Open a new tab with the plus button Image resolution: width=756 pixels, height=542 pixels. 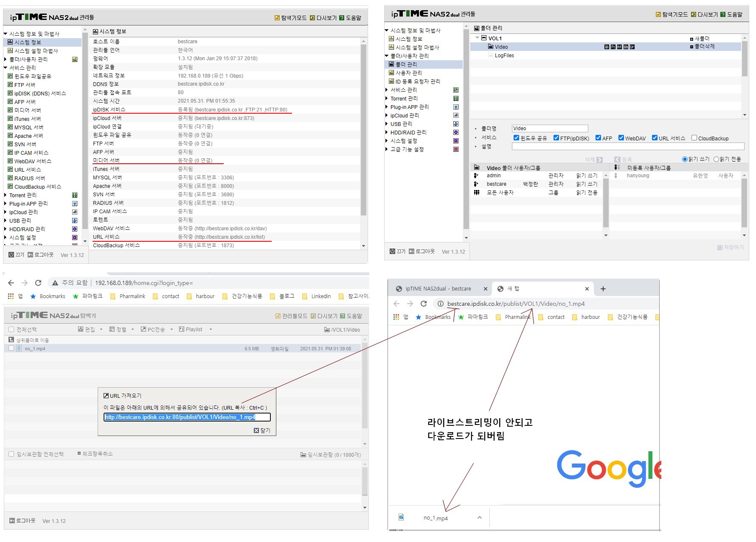pos(603,289)
